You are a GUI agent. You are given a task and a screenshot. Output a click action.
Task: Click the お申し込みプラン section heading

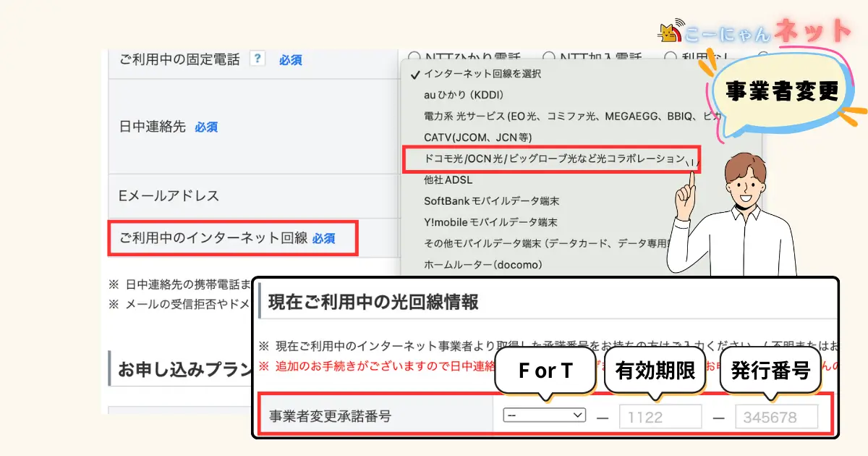(184, 369)
